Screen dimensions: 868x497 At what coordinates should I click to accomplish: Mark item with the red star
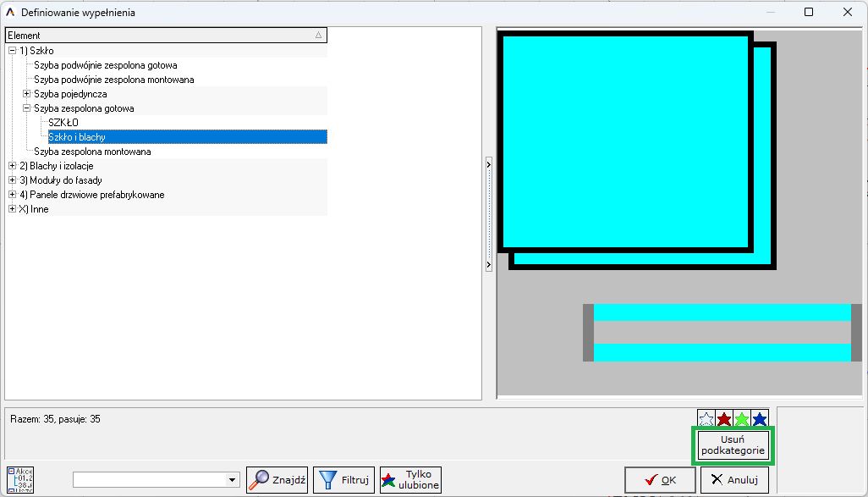point(725,417)
